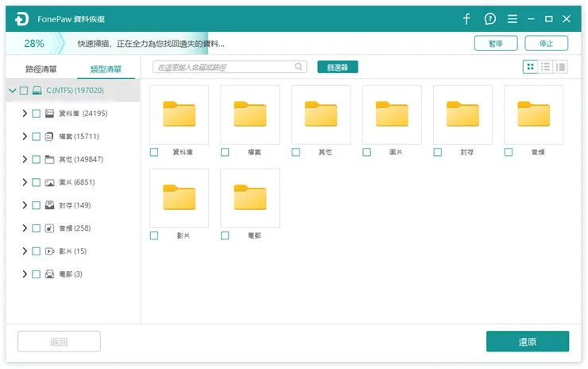The width and height of the screenshot is (588, 369).
Task: Pause the scan with 暫停 button
Action: coord(496,43)
